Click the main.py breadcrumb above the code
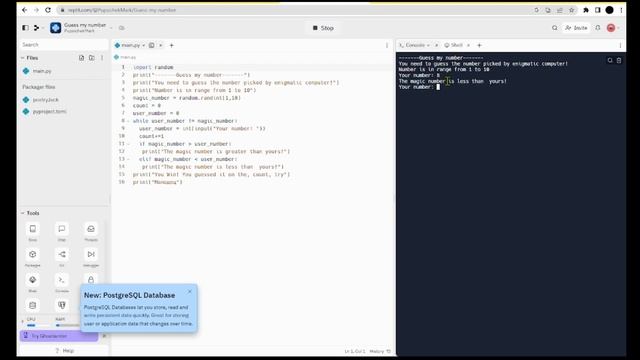The height and width of the screenshot is (360, 640). (128, 57)
